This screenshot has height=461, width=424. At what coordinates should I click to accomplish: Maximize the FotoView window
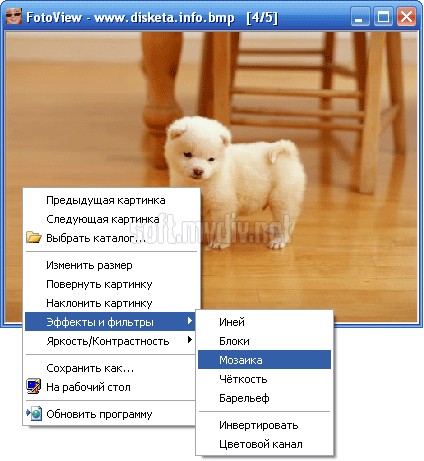point(383,17)
